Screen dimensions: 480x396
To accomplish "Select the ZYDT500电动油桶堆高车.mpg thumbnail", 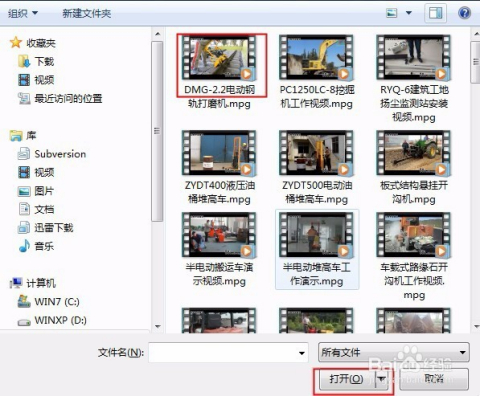I will click(317, 153).
